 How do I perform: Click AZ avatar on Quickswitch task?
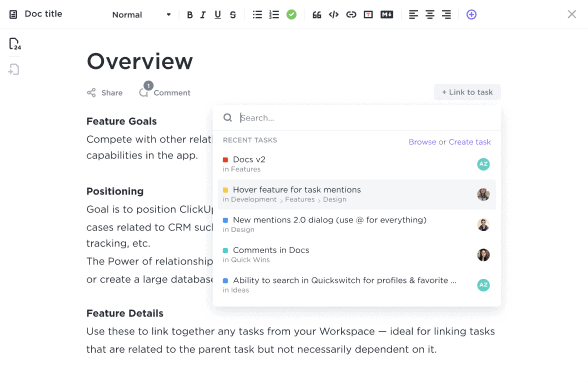[483, 285]
